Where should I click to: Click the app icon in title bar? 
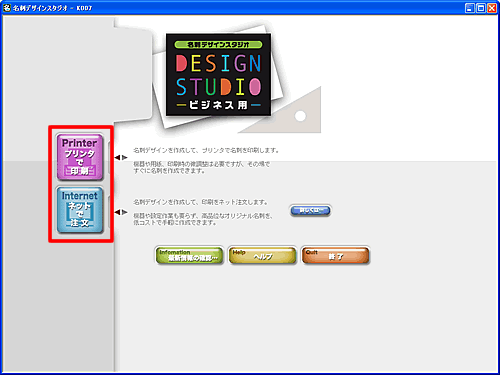[7, 8]
